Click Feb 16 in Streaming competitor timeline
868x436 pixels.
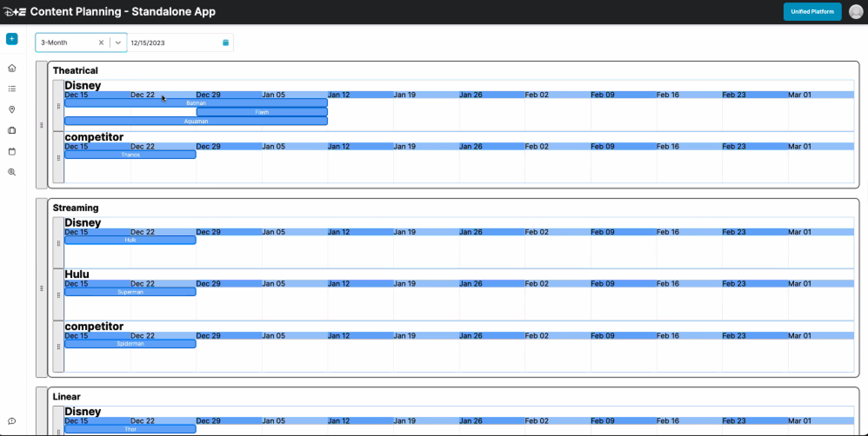(668, 336)
